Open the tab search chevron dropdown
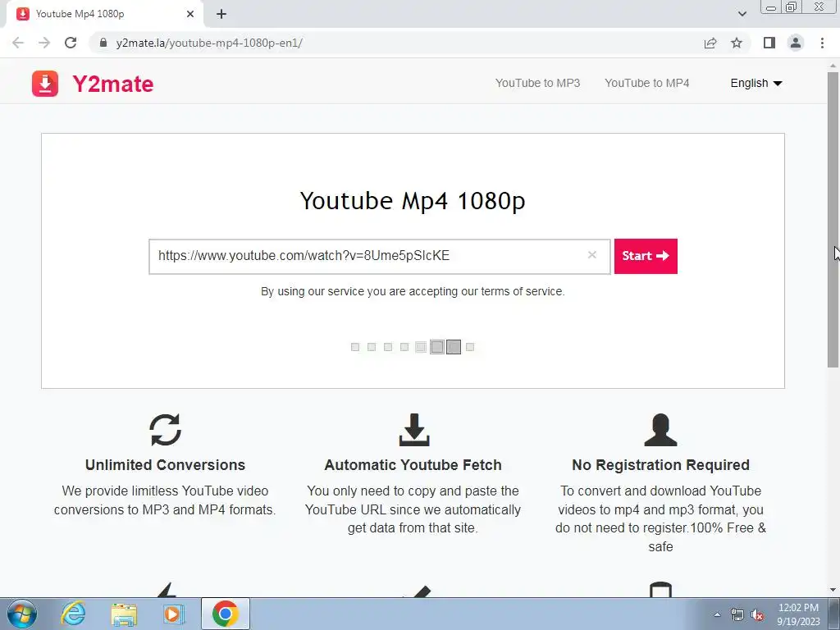 point(742,14)
